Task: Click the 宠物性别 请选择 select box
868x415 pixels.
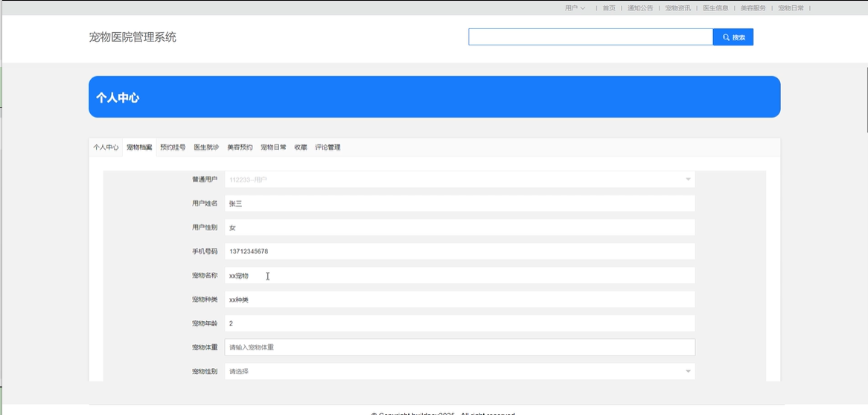Action: point(459,371)
